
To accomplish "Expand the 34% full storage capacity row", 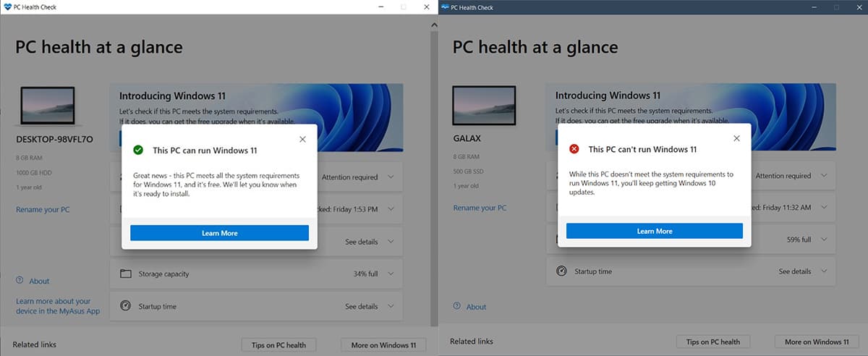I will coord(391,274).
